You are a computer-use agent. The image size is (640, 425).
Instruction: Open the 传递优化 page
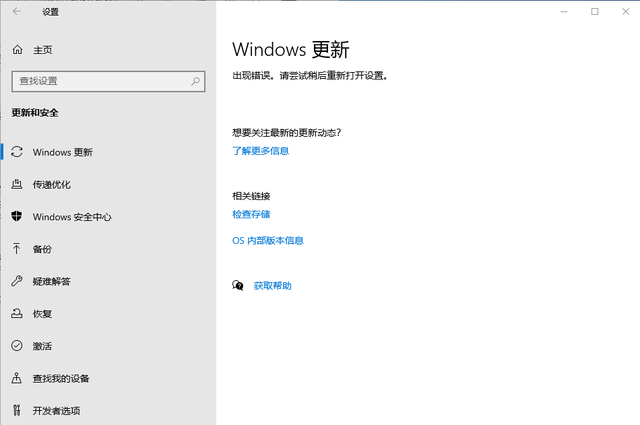pos(52,185)
